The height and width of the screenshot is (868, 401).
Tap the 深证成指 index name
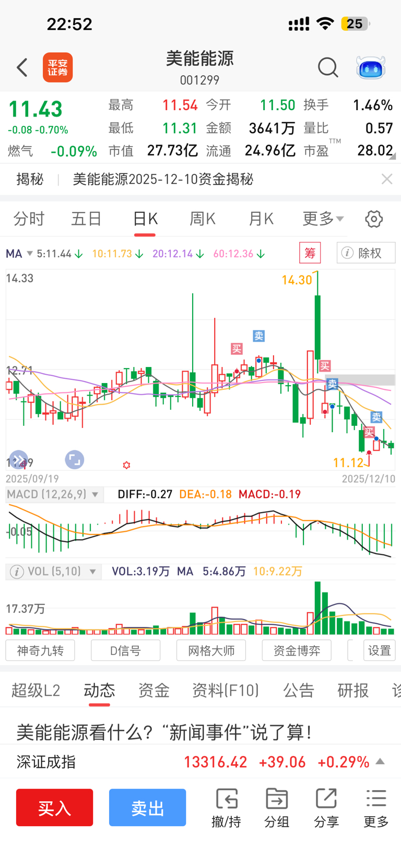point(46,762)
